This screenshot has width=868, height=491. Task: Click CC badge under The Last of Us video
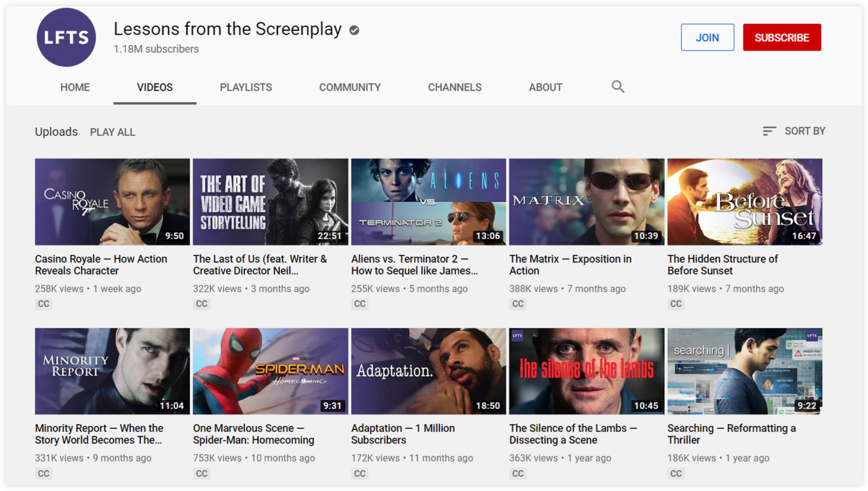201,304
